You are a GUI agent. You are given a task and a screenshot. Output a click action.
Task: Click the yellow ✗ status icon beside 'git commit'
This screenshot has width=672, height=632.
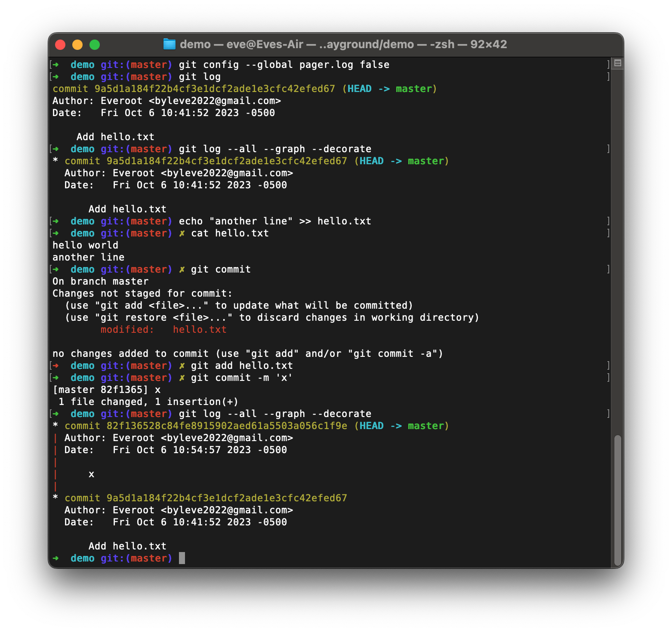(x=182, y=270)
